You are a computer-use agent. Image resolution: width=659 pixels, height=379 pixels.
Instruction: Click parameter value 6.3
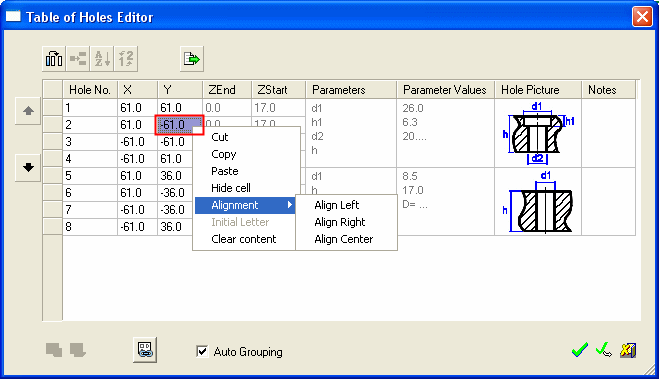click(x=410, y=122)
